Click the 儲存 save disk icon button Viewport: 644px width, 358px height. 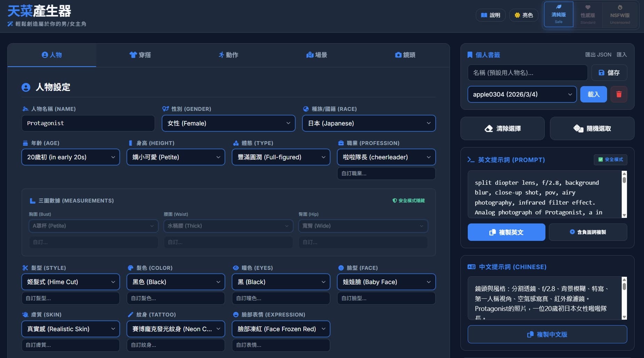tap(602, 73)
